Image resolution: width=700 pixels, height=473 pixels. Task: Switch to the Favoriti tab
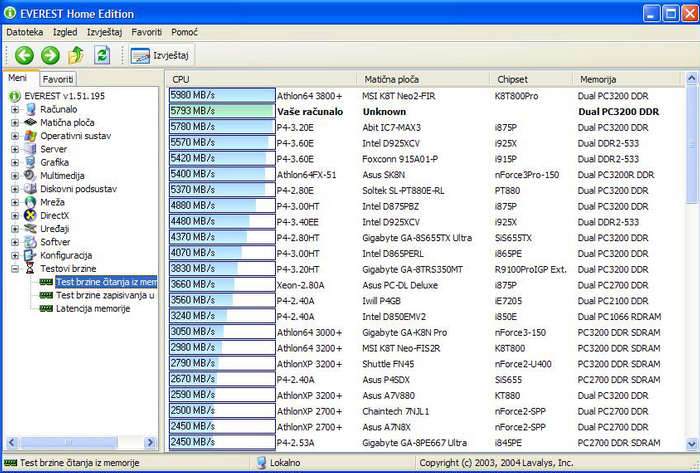pos(58,78)
